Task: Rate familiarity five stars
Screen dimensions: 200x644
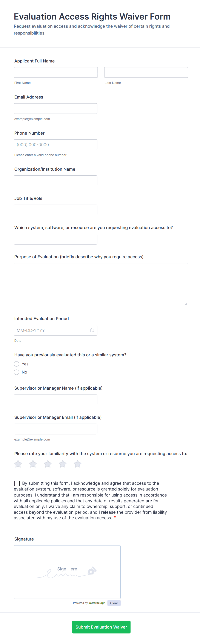Action: (x=78, y=464)
